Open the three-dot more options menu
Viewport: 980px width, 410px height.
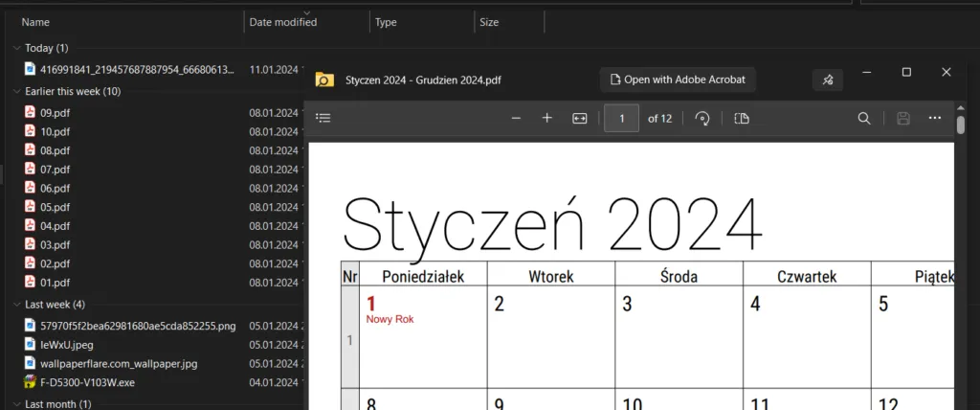point(934,118)
